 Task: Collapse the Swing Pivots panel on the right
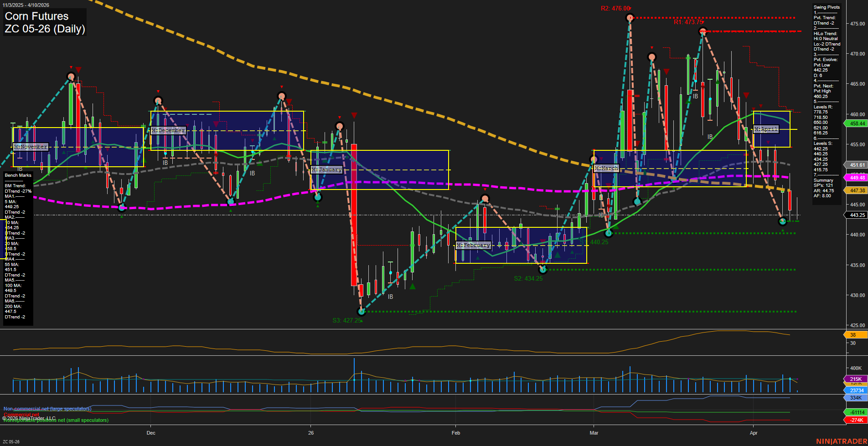[x=826, y=7]
